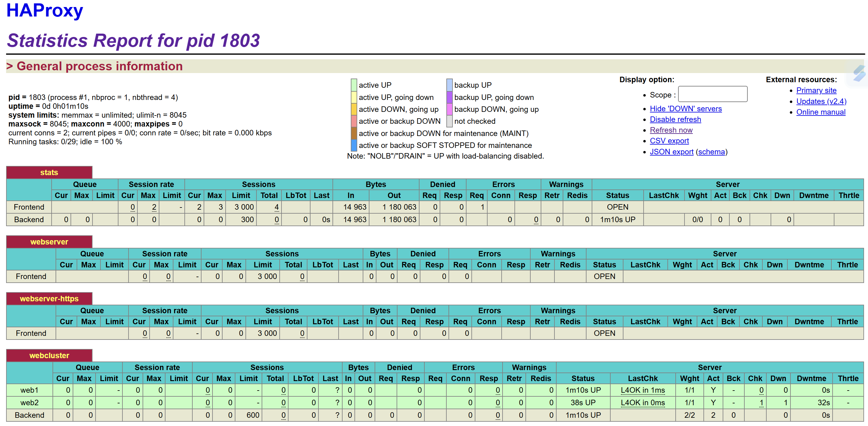Image resolution: width=868 pixels, height=426 pixels.
Task: Click the MAINT brown legend swatch
Action: tap(354, 133)
